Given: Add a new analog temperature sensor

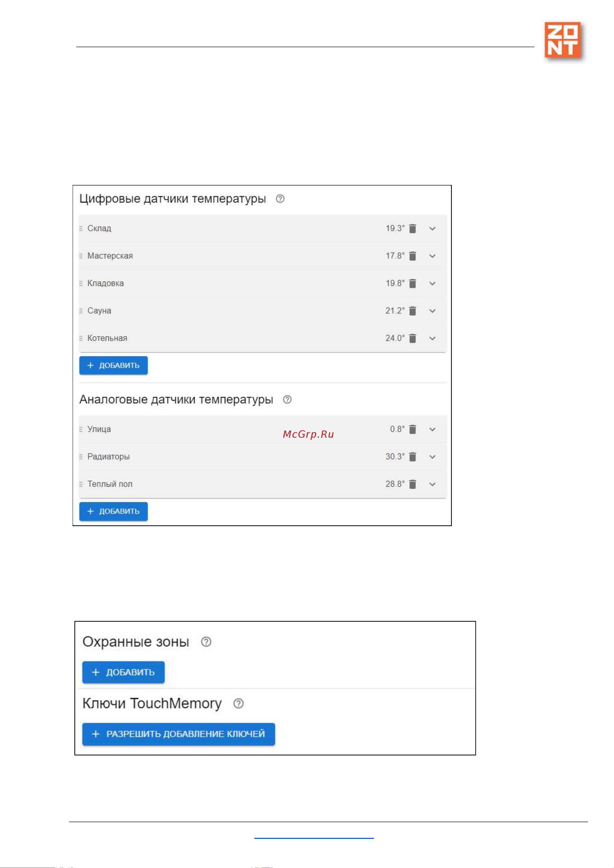Looking at the screenshot, I should (114, 512).
